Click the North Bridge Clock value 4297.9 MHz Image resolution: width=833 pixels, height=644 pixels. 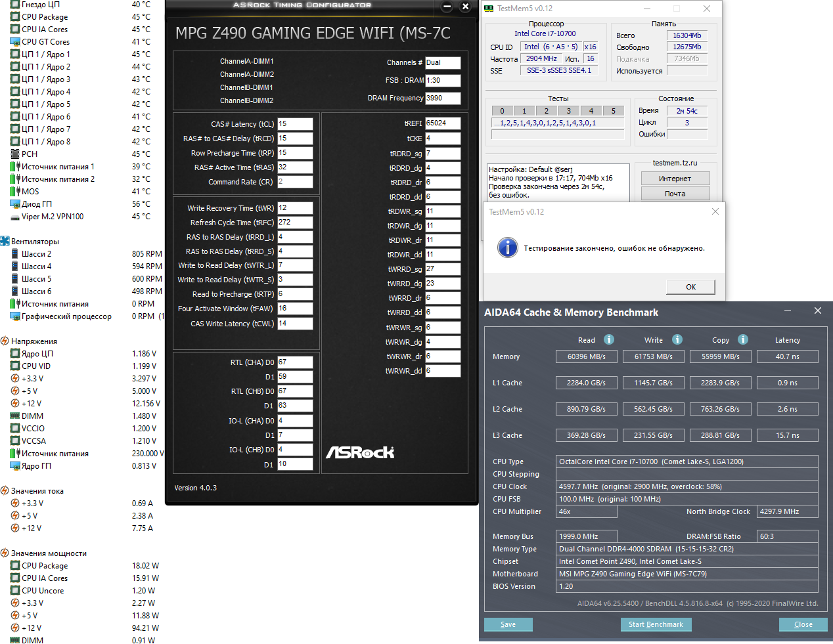coord(787,511)
